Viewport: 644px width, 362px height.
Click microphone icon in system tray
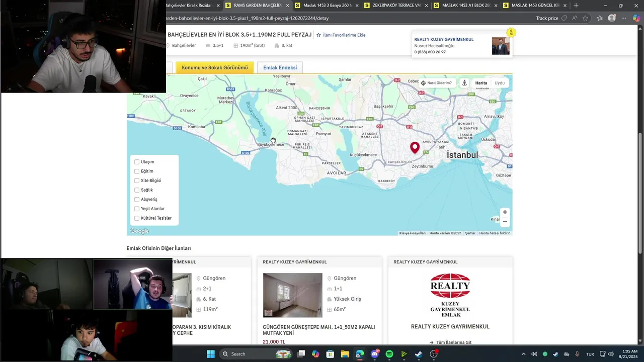click(577, 354)
